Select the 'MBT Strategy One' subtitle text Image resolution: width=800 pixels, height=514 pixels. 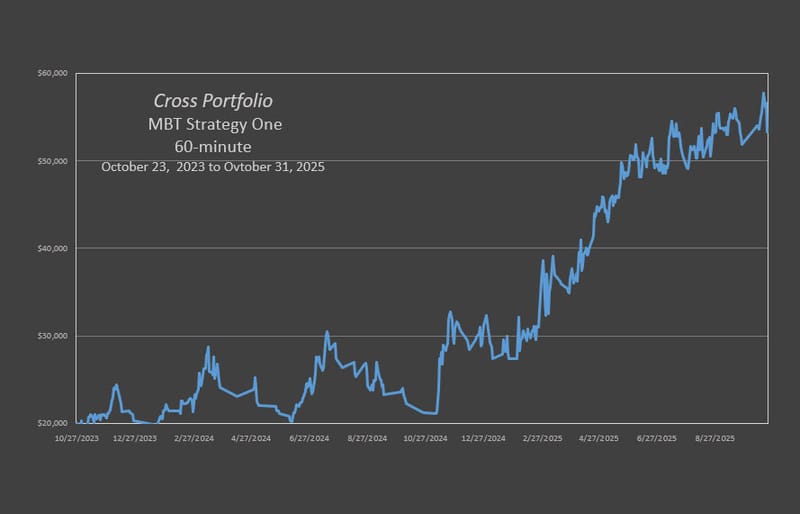213,125
